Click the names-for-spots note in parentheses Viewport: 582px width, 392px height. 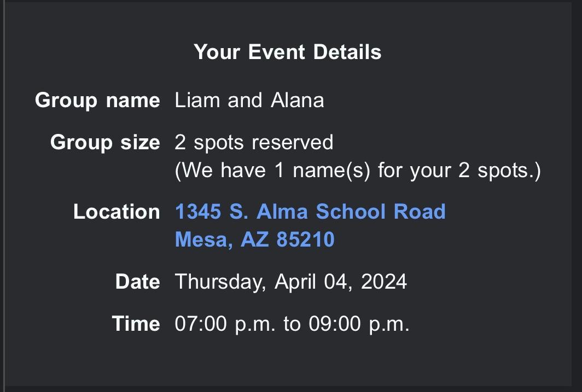(x=358, y=171)
